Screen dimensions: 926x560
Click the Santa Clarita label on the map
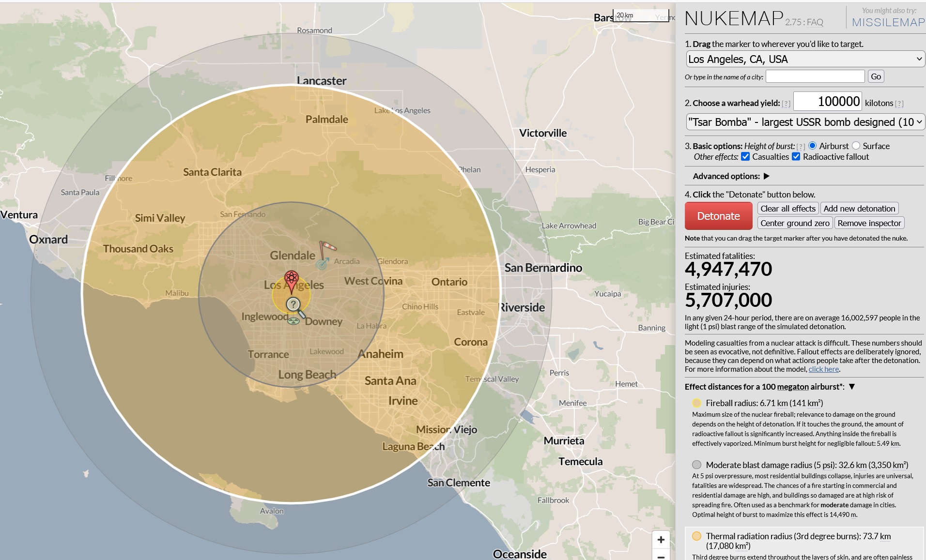pyautogui.click(x=212, y=172)
